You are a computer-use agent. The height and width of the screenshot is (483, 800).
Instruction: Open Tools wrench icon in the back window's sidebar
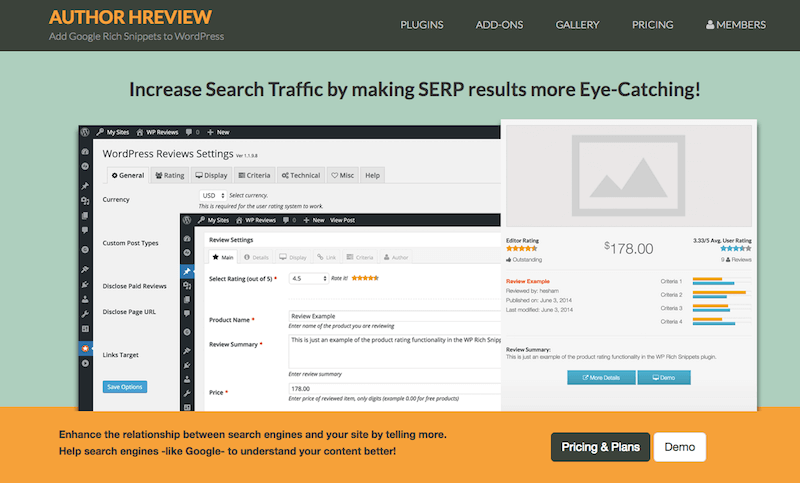click(85, 314)
